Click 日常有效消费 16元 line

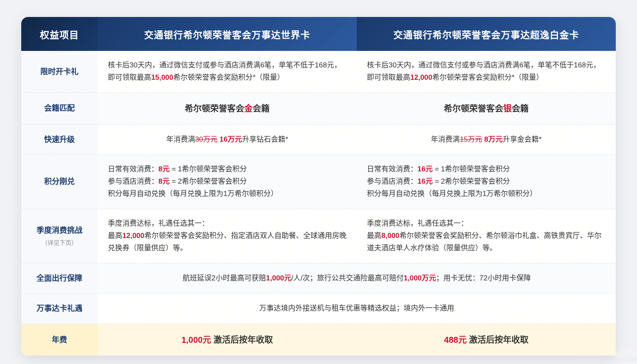coord(438,169)
